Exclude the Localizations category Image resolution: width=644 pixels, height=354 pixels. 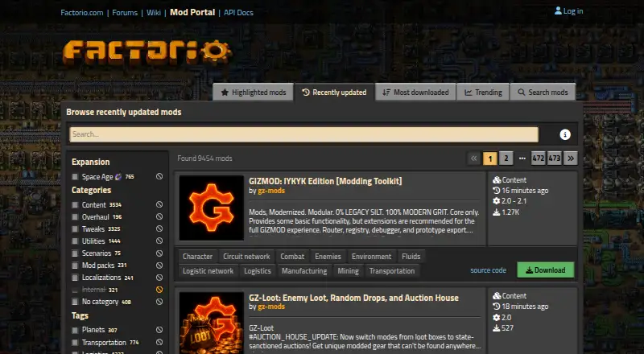click(x=159, y=278)
